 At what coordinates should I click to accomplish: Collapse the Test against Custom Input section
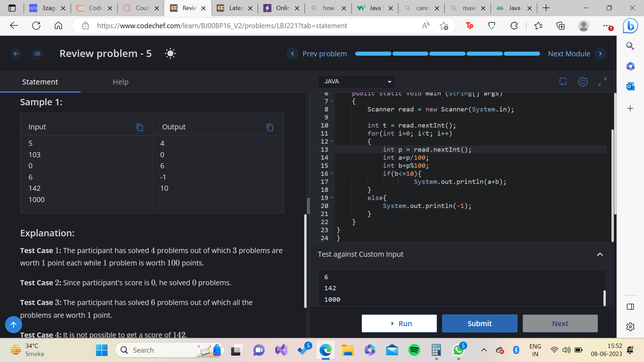point(600,254)
